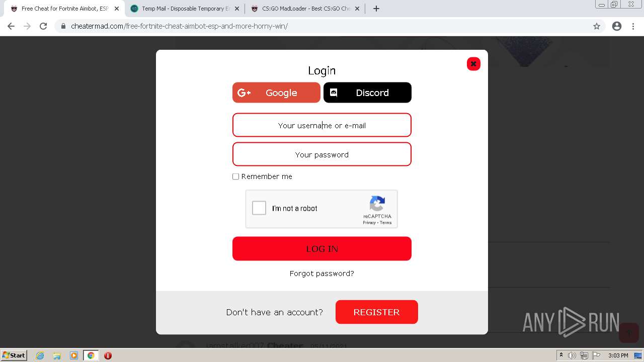Open reCAPTCHA Terms link
This screenshot has width=644, height=362.
coord(386,223)
